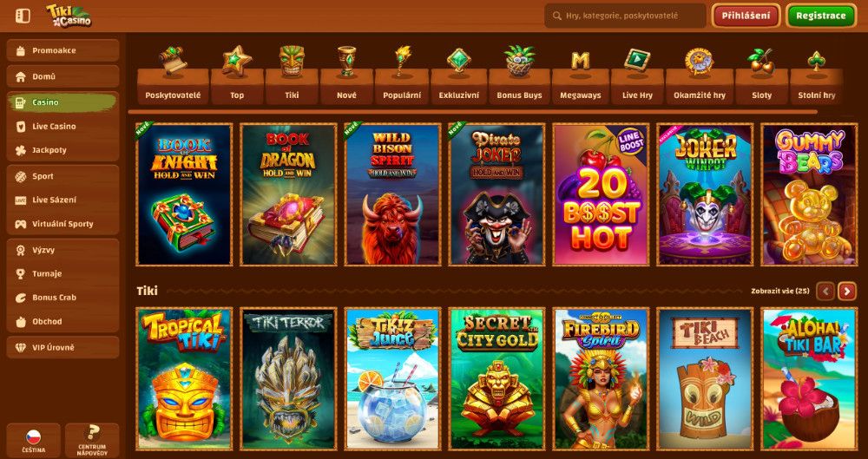The image size is (868, 459).
Task: Select the Top star icon category
Action: coord(237,75)
